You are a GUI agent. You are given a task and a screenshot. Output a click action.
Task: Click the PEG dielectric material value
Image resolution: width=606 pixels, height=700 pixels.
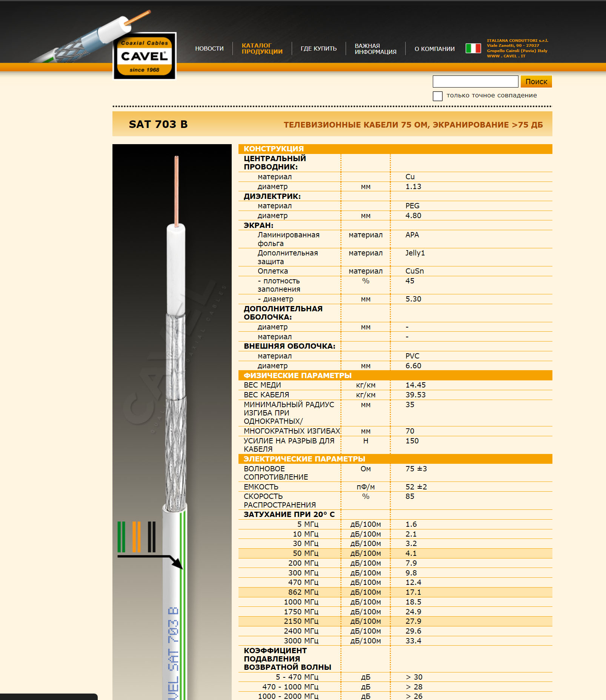tap(412, 206)
